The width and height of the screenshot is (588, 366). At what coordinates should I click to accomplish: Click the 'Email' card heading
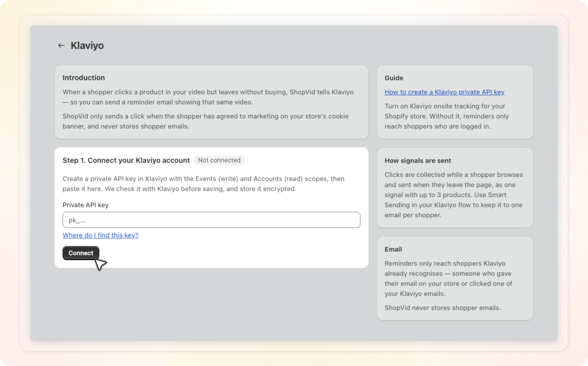(x=393, y=249)
